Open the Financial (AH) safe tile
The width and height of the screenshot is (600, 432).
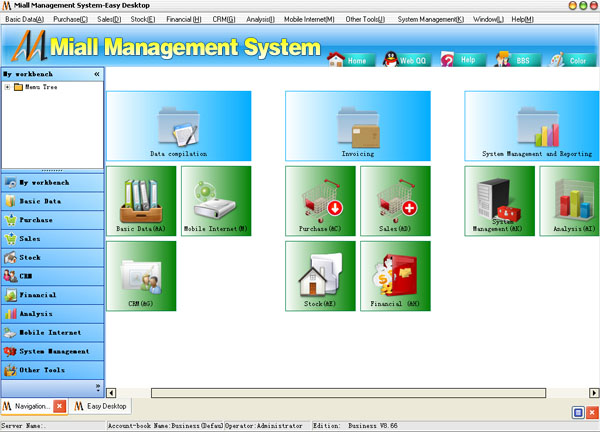click(395, 276)
